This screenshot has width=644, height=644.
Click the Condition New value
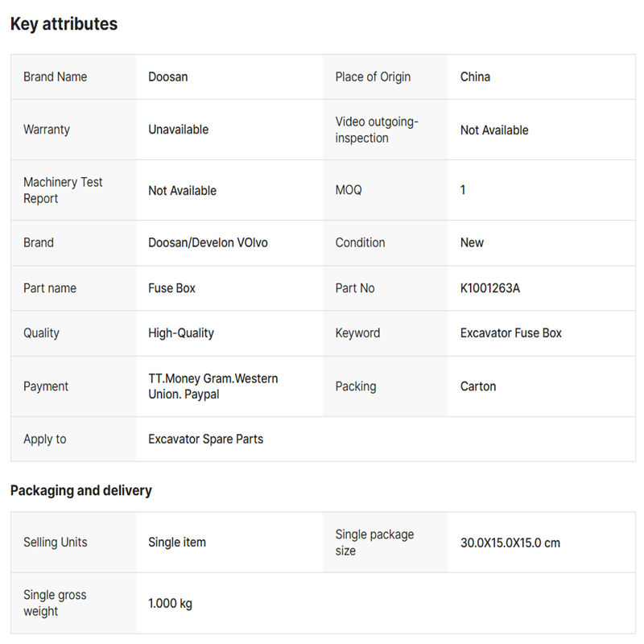pyautogui.click(x=472, y=242)
